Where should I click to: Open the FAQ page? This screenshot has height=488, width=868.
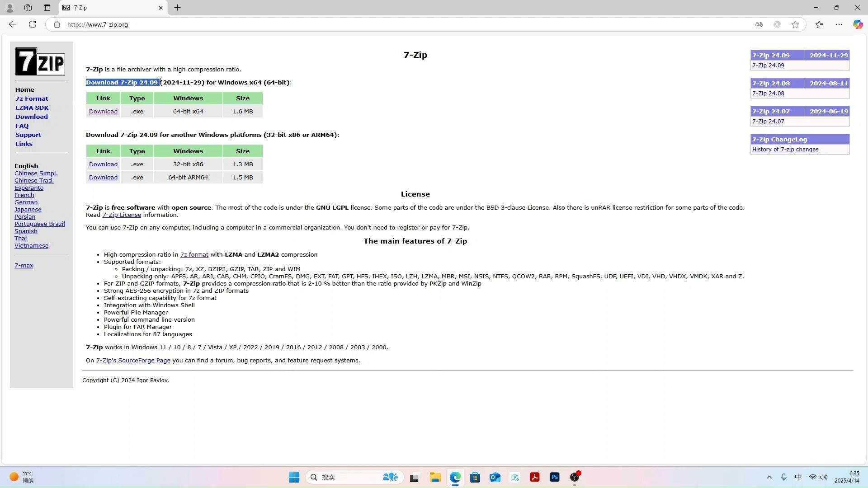22,126
